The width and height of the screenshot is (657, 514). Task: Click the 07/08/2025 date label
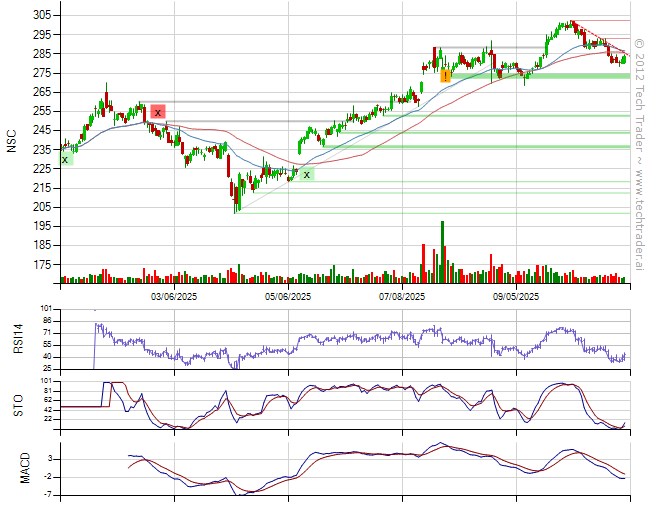[x=403, y=297]
